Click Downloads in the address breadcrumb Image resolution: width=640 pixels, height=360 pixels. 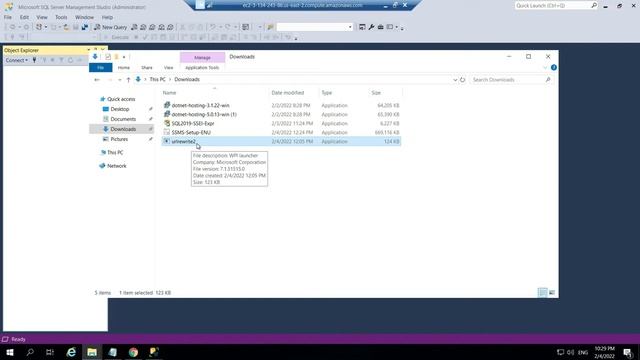click(187, 79)
